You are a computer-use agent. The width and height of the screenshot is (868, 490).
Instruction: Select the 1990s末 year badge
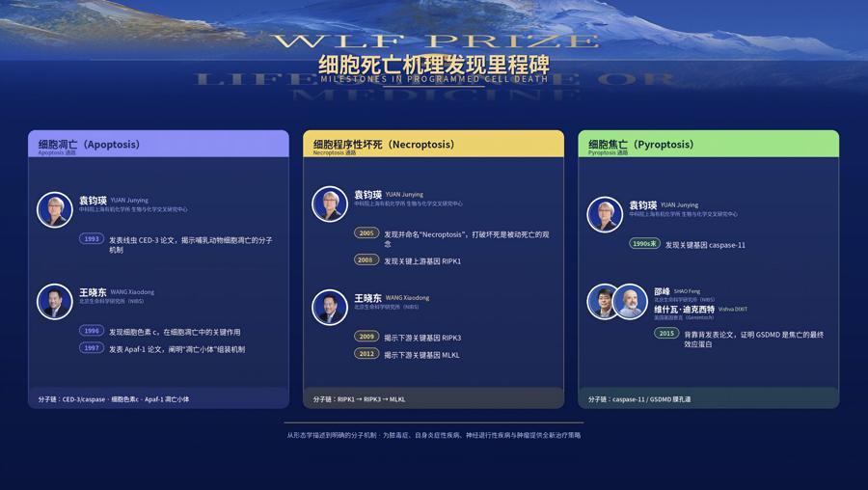point(644,244)
